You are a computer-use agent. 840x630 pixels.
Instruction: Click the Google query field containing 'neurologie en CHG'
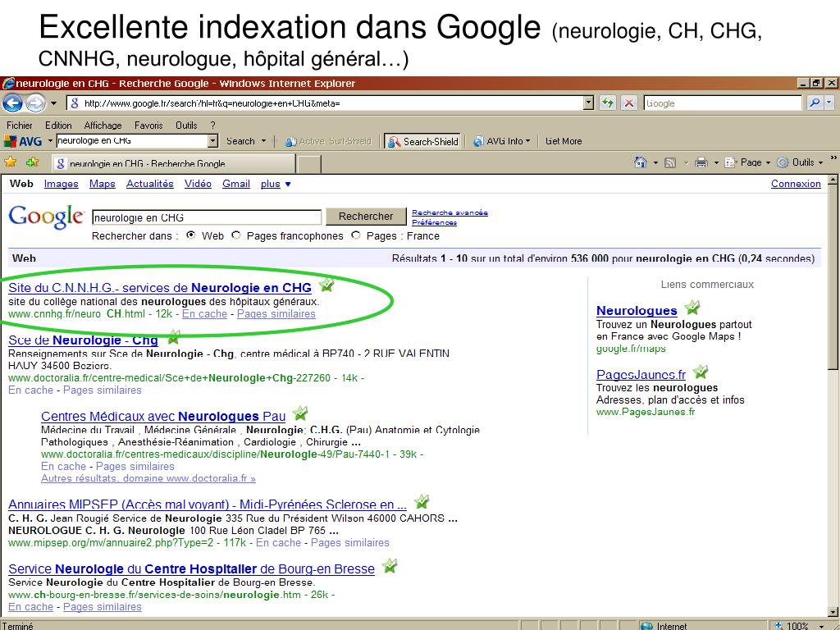point(207,217)
